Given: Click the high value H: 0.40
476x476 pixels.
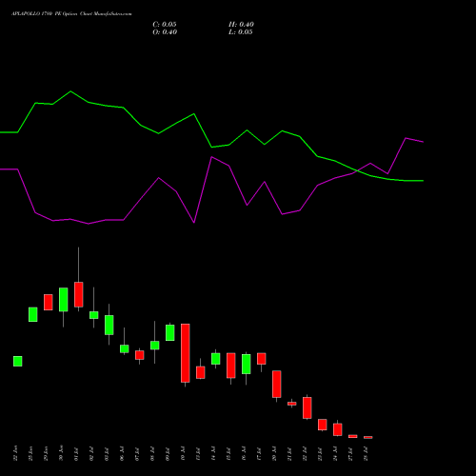Looking at the screenshot, I should pyautogui.click(x=241, y=25).
